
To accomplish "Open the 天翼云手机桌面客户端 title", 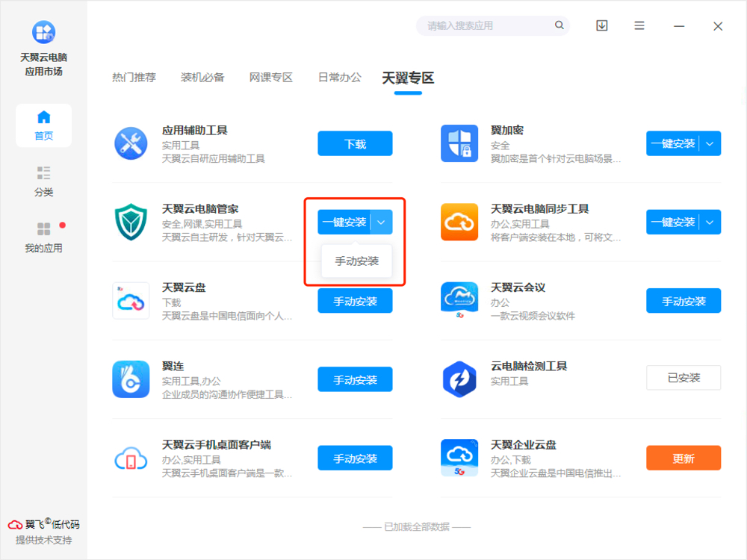I will coord(217,444).
